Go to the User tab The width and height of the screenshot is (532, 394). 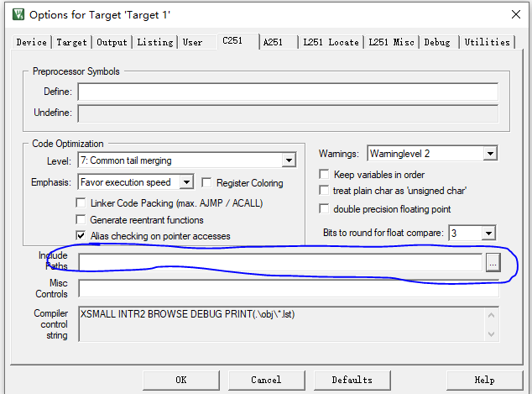coord(193,42)
